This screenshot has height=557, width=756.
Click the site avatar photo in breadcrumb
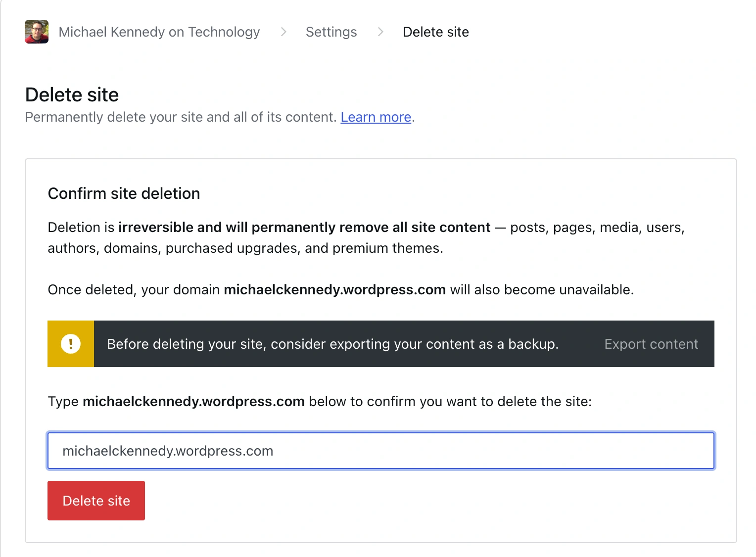(x=37, y=32)
